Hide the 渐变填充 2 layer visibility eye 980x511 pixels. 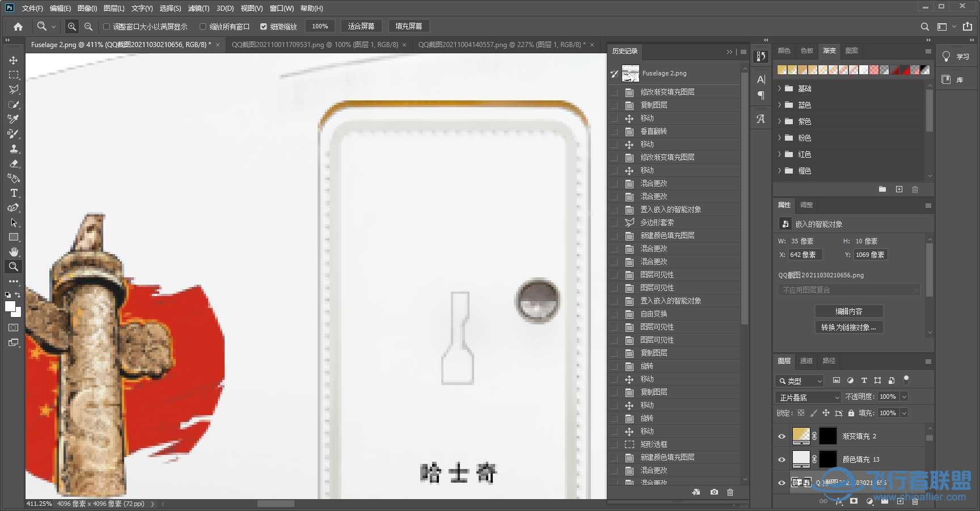pos(782,436)
